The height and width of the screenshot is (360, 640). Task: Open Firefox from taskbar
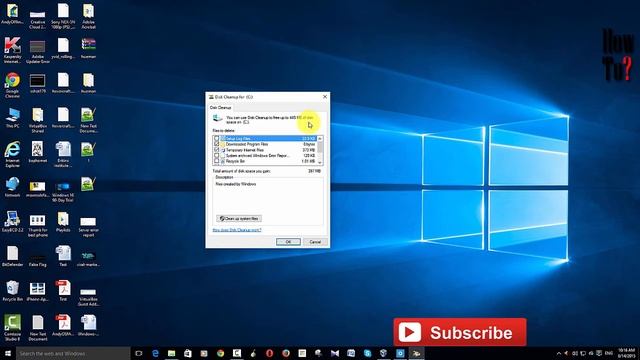pyautogui.click(x=286, y=353)
